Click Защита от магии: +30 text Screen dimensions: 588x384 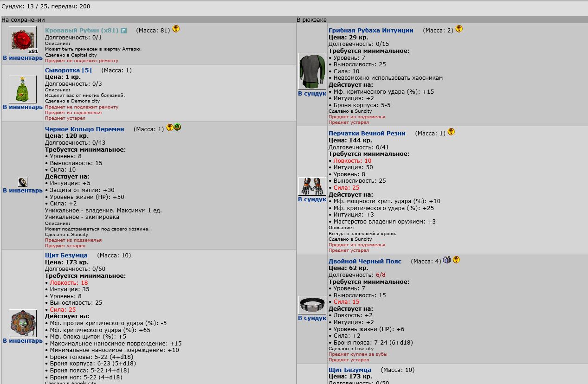click(x=82, y=190)
